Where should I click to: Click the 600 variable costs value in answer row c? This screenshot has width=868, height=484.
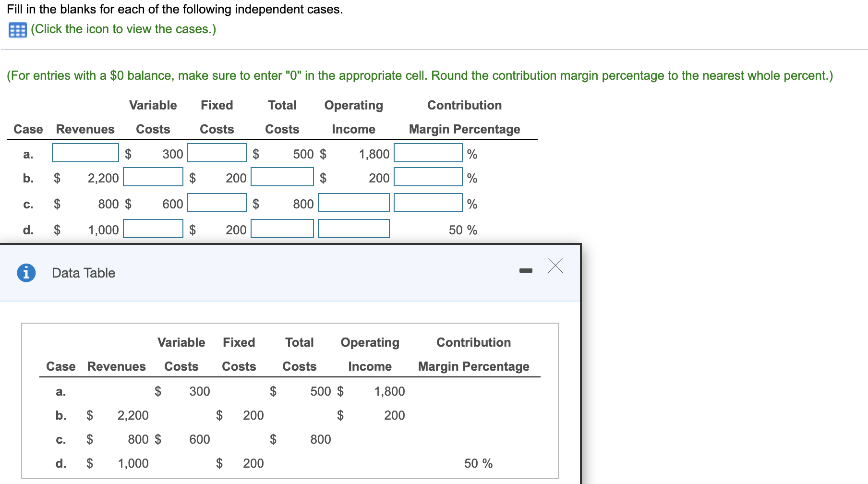pos(173,204)
